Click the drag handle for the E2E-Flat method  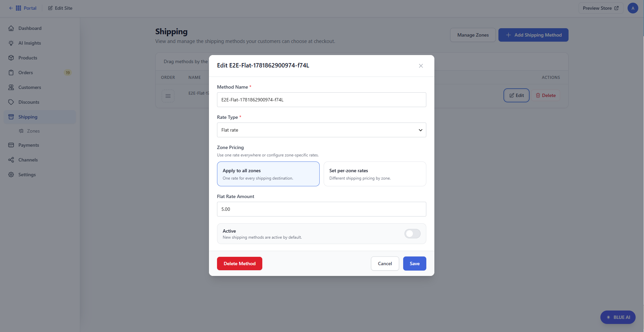coord(168,96)
